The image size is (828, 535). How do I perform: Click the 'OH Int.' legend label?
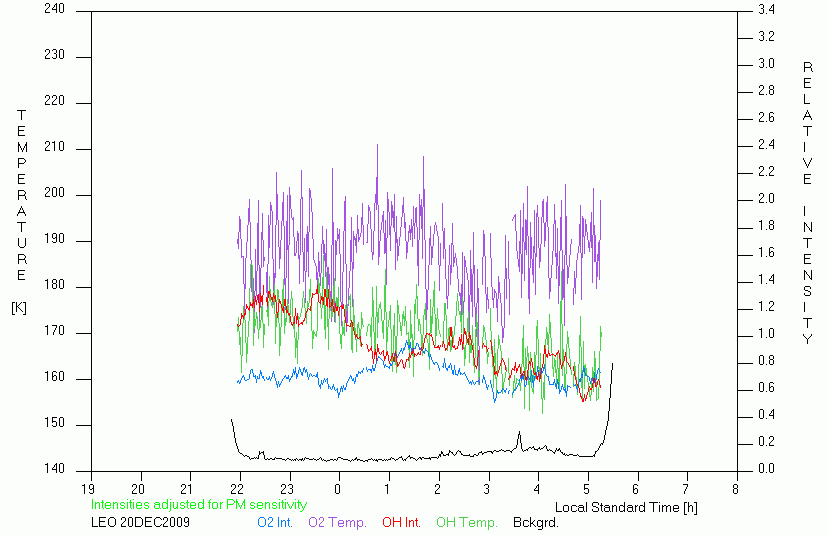[x=401, y=523]
